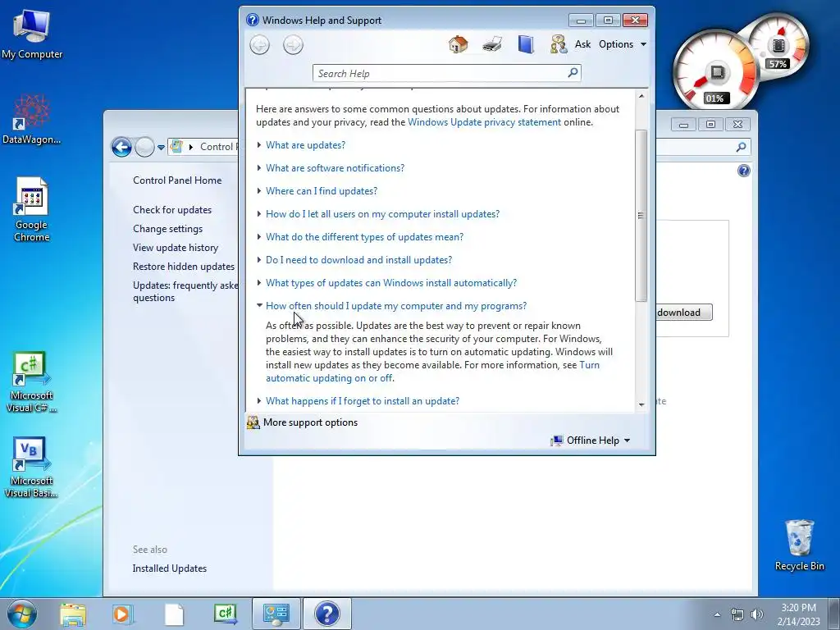Open Control Panel Home link

click(x=177, y=180)
